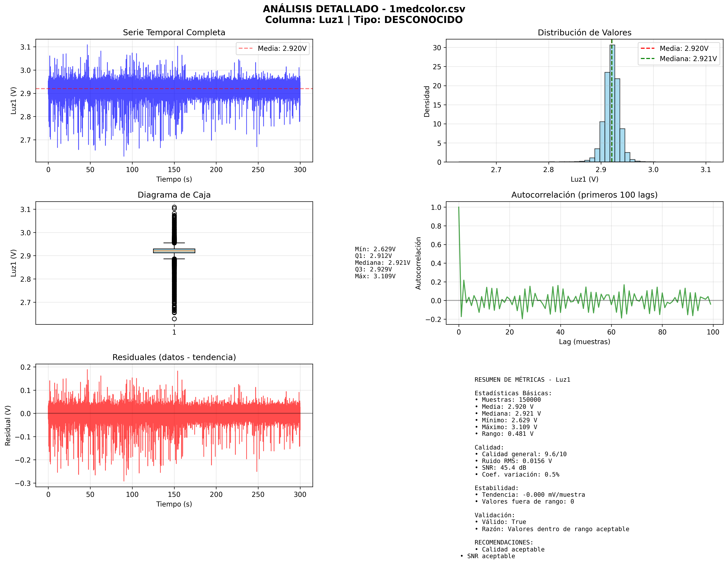
Task: Click the 'RESUMEN DE MÉTRICAS - Luz1' heading
Action: click(x=522, y=379)
